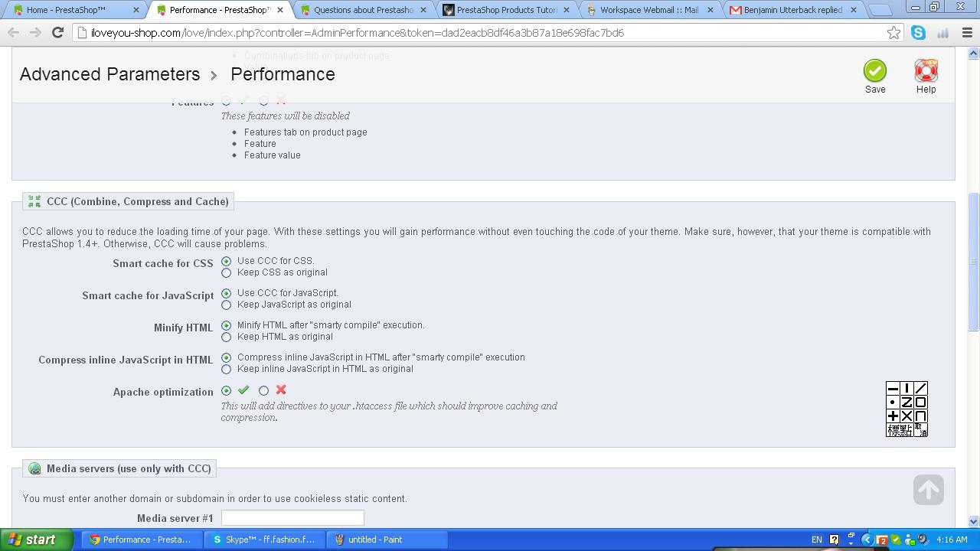980x551 pixels.
Task: Close the 'Home - PrestaShop' tab
Action: pos(136,10)
